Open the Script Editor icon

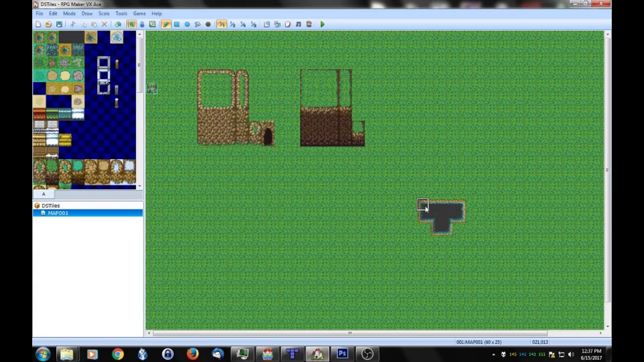click(288, 24)
